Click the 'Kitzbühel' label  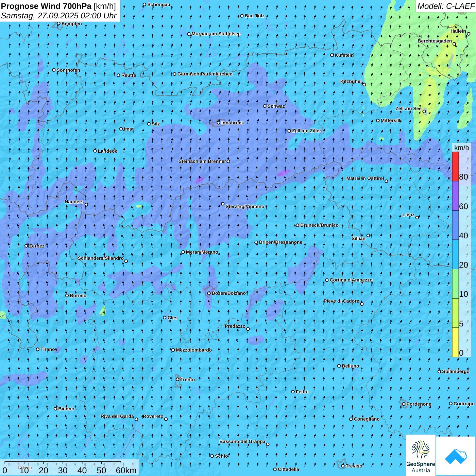point(351,81)
